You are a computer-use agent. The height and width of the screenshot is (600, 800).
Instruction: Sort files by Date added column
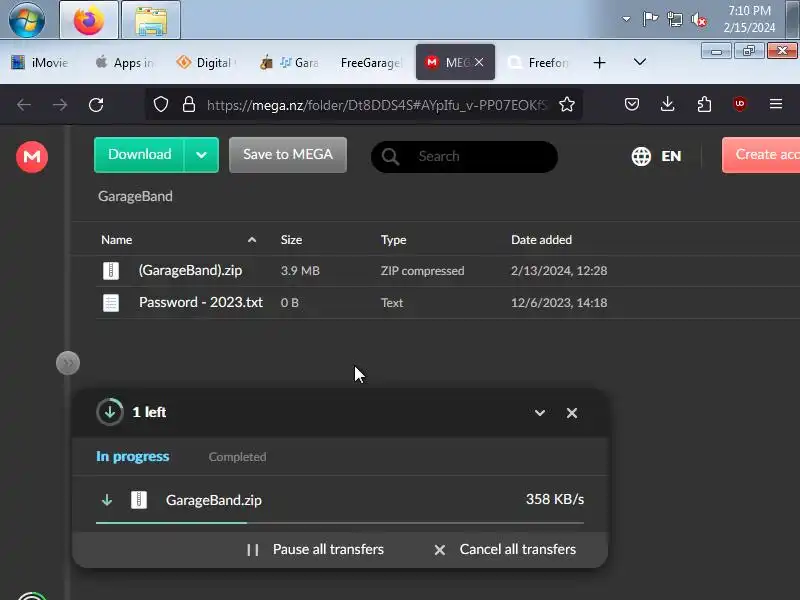(x=541, y=240)
